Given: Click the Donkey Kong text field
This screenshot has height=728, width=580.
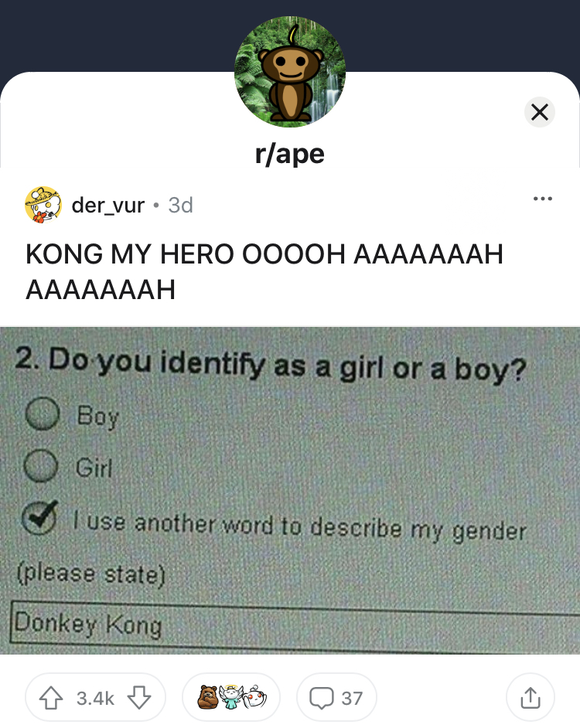Looking at the screenshot, I should pos(295,625).
